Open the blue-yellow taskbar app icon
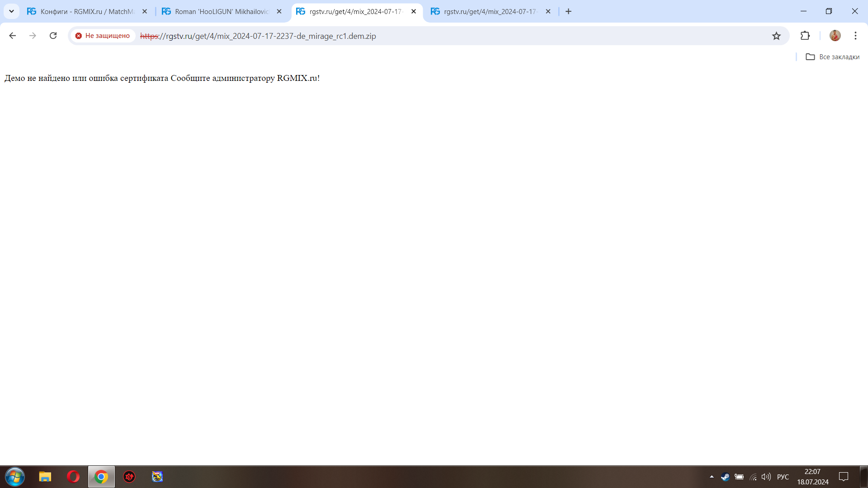Image resolution: width=868 pixels, height=488 pixels. 157,477
